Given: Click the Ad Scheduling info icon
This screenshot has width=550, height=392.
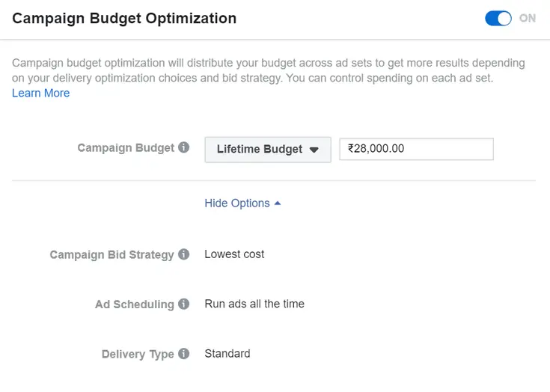Looking at the screenshot, I should (x=184, y=304).
